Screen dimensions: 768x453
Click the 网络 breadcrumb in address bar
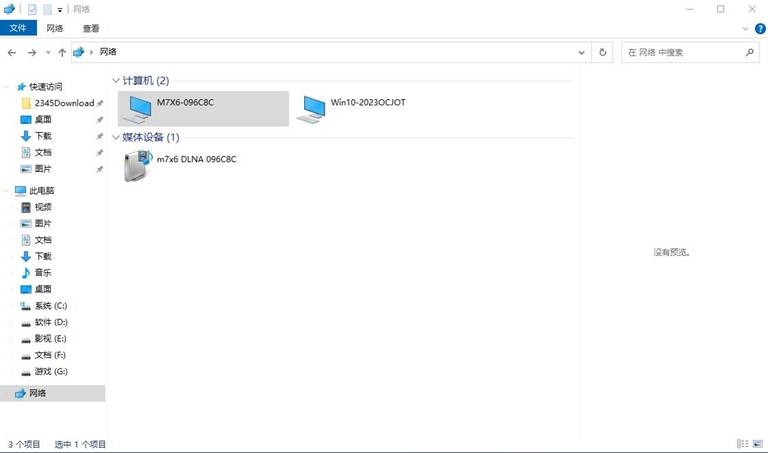point(108,52)
